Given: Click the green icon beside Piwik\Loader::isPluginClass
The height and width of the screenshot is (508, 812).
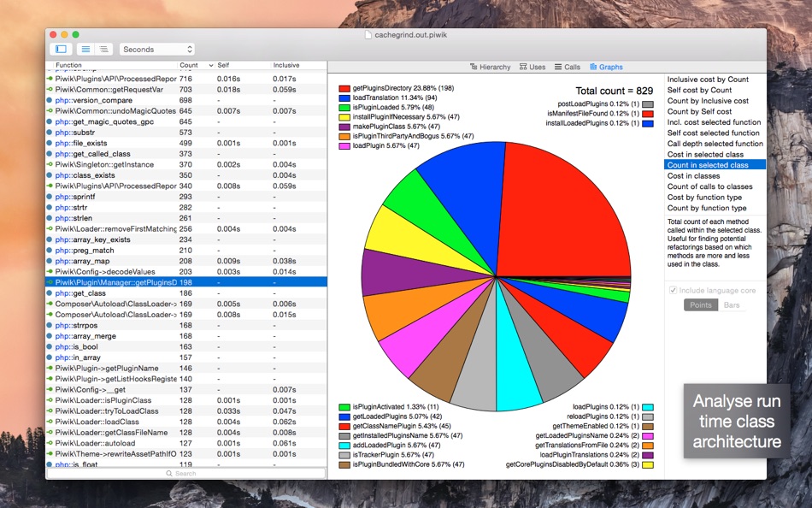Looking at the screenshot, I should coord(50,400).
